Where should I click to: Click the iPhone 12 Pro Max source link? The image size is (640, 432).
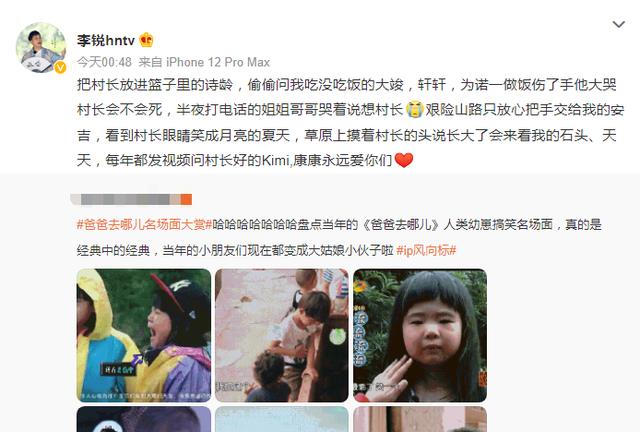click(x=218, y=62)
